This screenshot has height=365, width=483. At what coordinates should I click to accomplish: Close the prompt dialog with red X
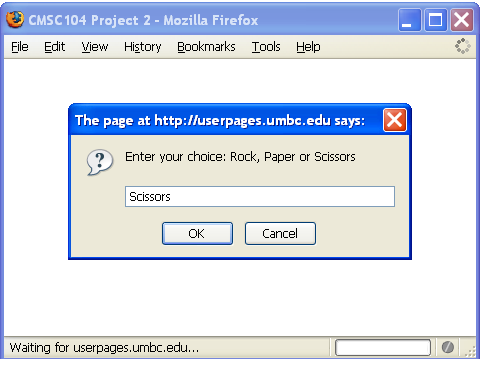[395, 120]
